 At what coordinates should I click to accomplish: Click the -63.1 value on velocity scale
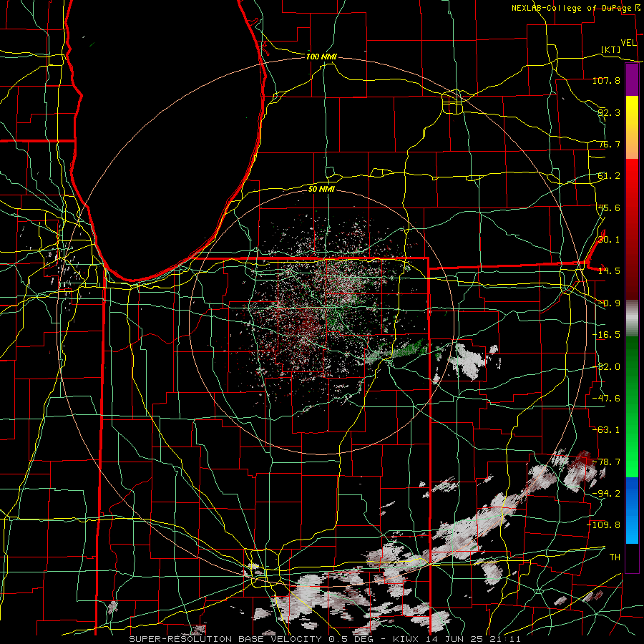click(x=606, y=430)
